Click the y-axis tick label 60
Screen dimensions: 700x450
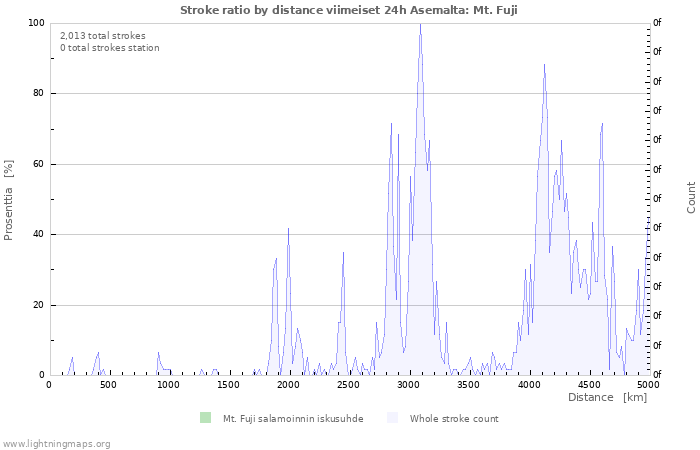coord(38,164)
